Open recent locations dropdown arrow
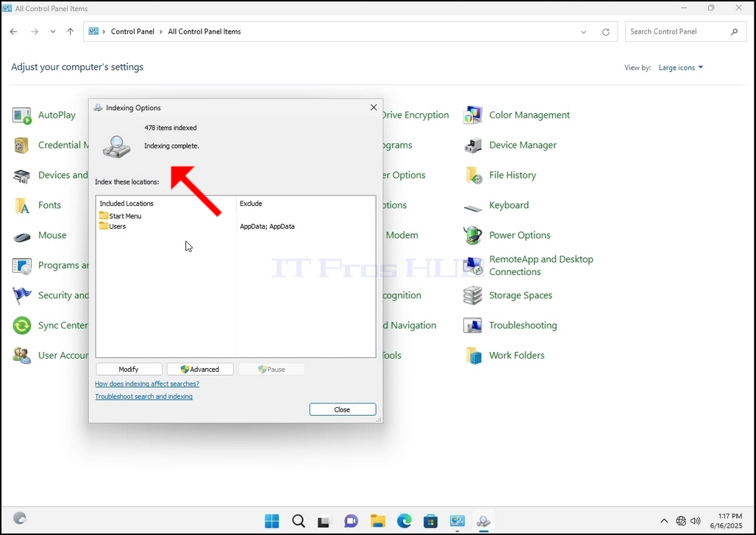 [52, 32]
